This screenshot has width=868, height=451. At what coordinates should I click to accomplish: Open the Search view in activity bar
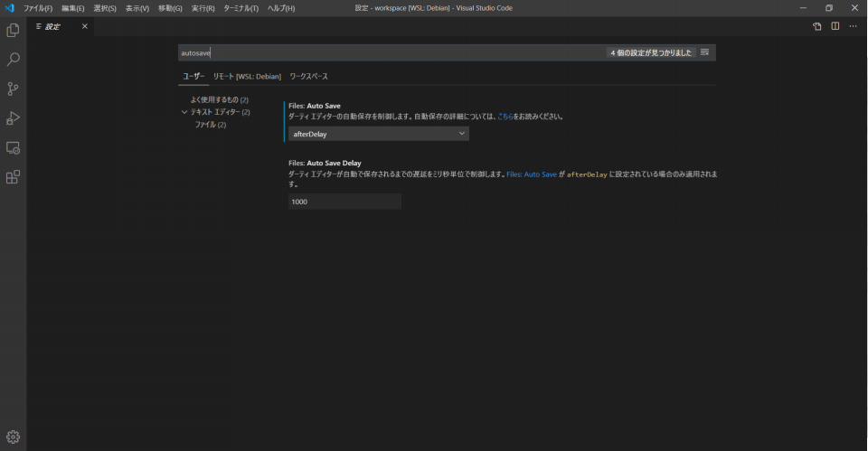[13, 60]
